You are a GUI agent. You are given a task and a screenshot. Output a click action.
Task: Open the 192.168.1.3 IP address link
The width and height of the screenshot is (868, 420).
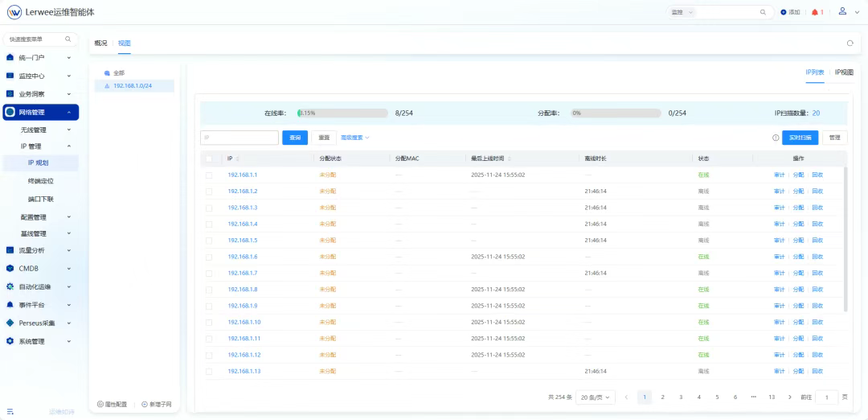tap(243, 208)
